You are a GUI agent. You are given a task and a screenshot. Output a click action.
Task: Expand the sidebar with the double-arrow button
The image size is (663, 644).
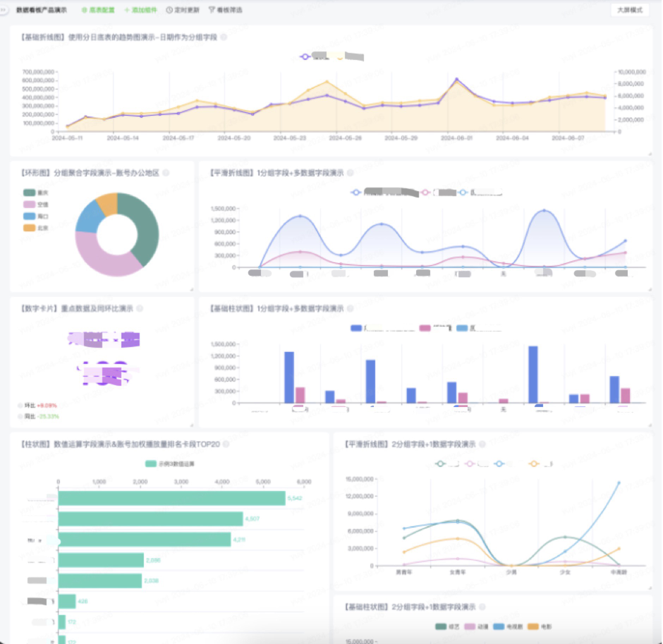pos(4,10)
